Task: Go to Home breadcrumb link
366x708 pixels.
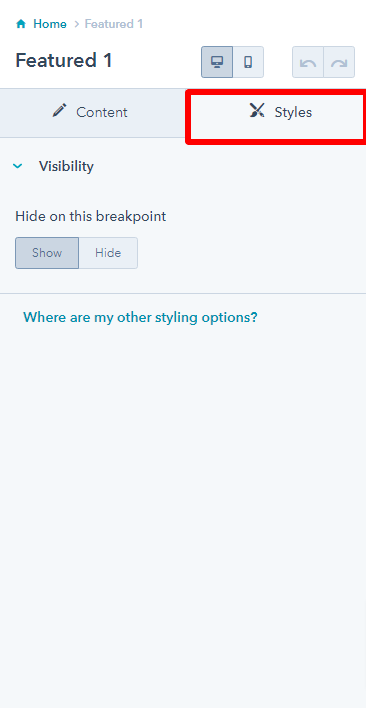Action: [50, 24]
